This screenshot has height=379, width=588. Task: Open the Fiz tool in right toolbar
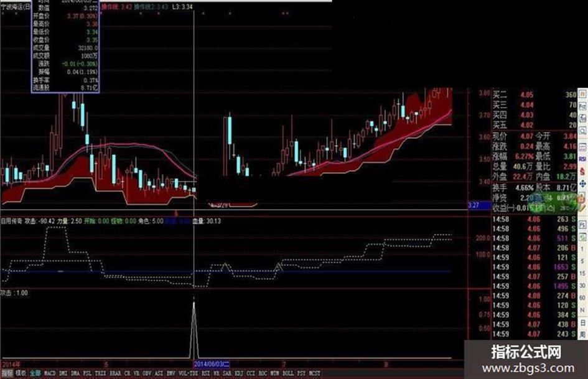[x=582, y=106]
